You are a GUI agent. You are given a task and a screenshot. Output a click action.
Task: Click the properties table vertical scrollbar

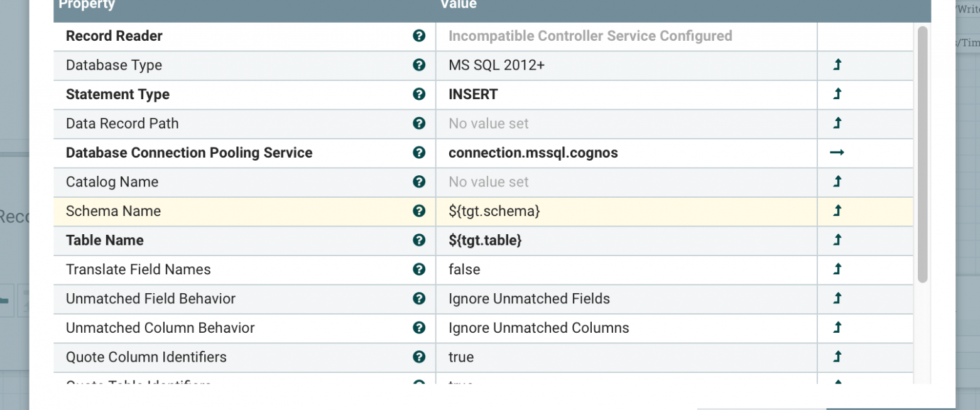click(x=922, y=154)
